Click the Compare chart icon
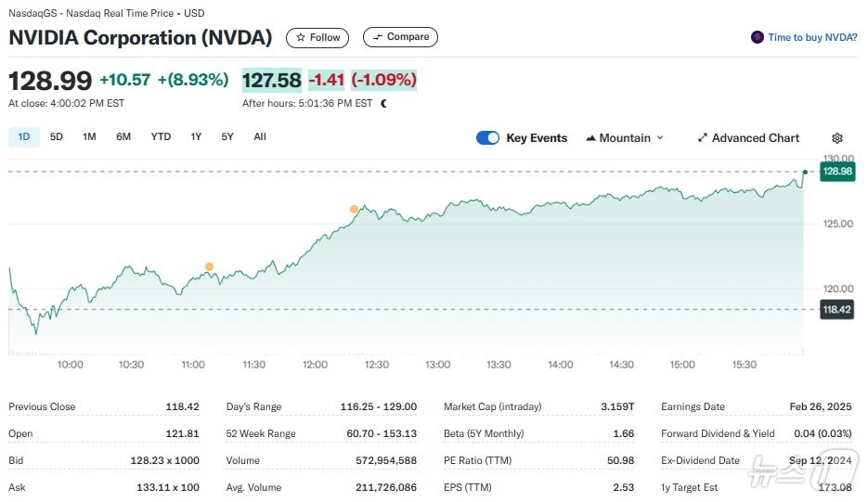This screenshot has width=868, height=502. click(x=375, y=37)
